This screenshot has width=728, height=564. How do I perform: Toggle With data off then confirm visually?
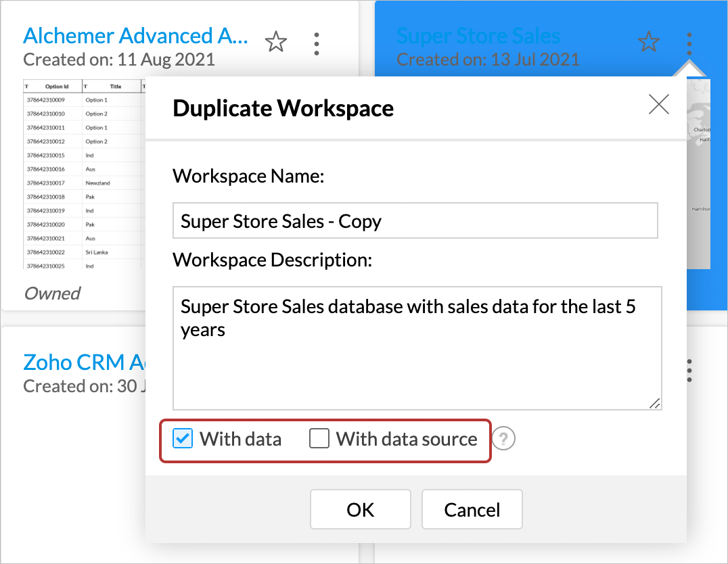182,438
